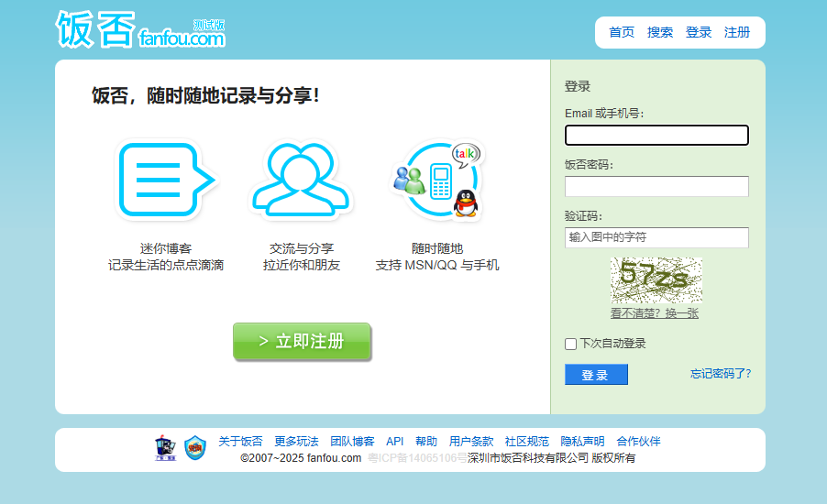Click the captcha image 57zs
The height and width of the screenshot is (504, 827).
click(x=656, y=279)
